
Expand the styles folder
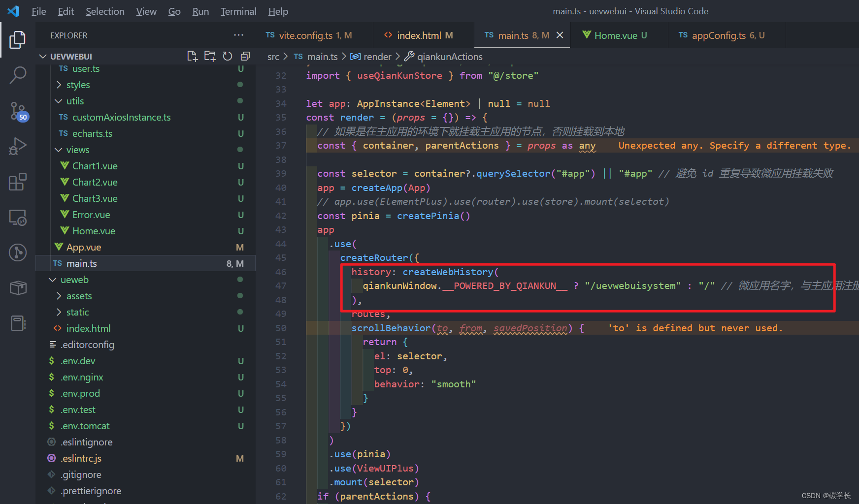[59, 85]
